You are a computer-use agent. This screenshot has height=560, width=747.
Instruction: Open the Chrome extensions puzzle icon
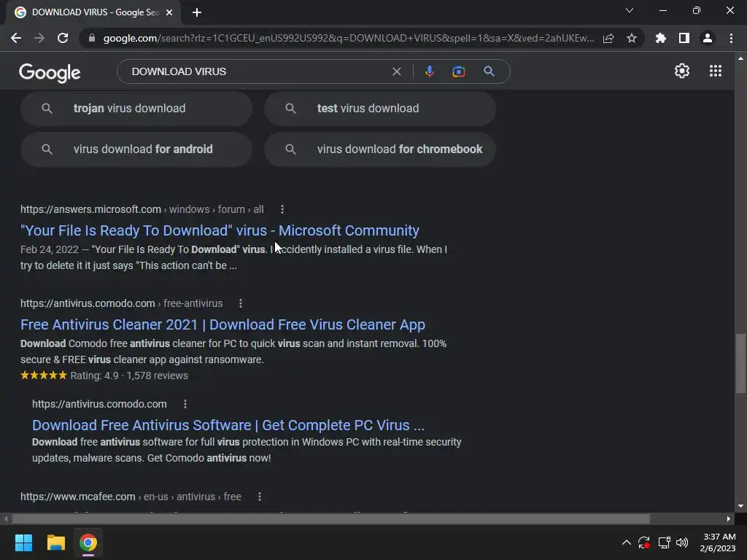(661, 38)
